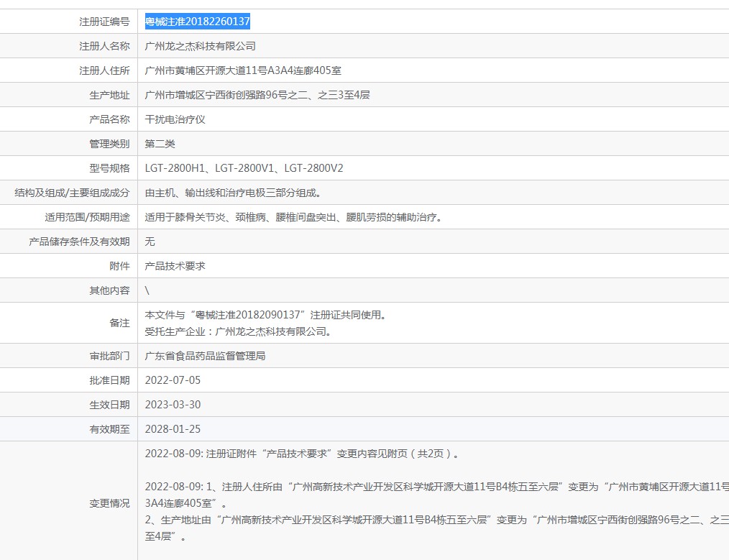729x560 pixels.
Task: Click the 注册证编号 label
Action: [x=105, y=22]
